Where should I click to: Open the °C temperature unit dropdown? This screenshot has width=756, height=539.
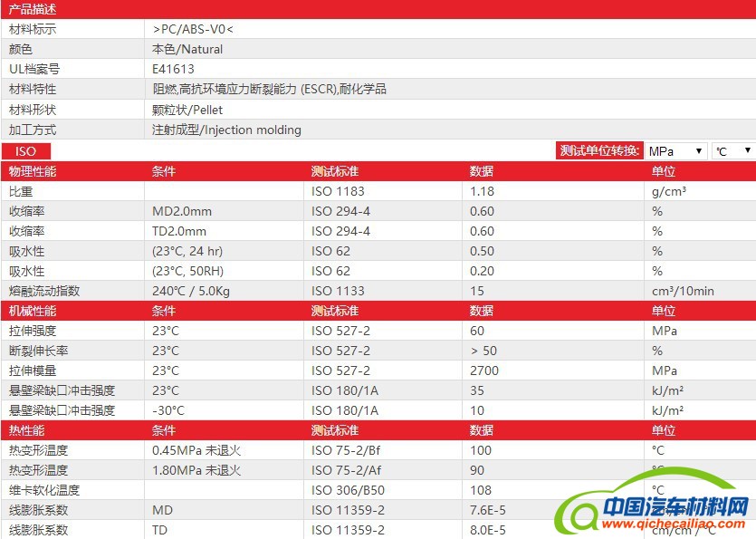point(733,151)
